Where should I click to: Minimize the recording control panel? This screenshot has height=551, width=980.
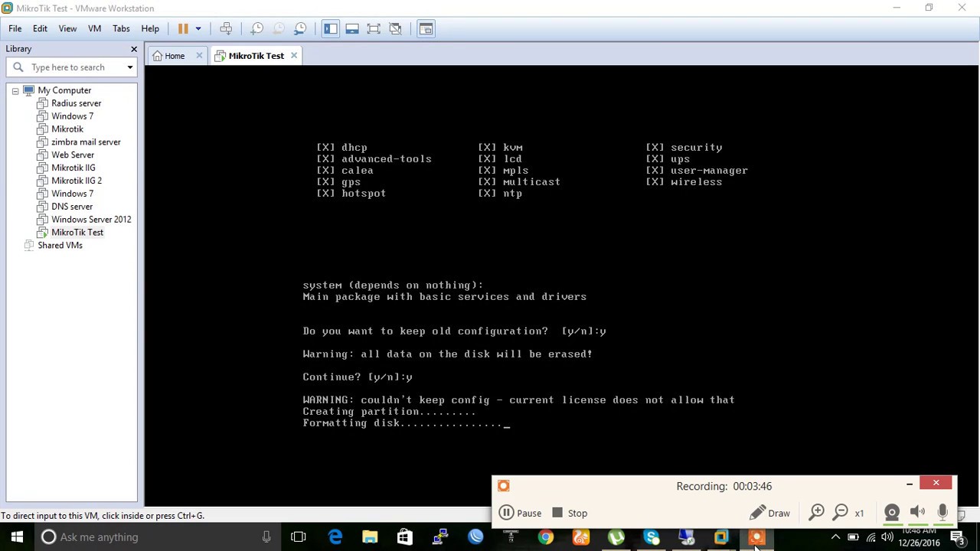click(910, 484)
